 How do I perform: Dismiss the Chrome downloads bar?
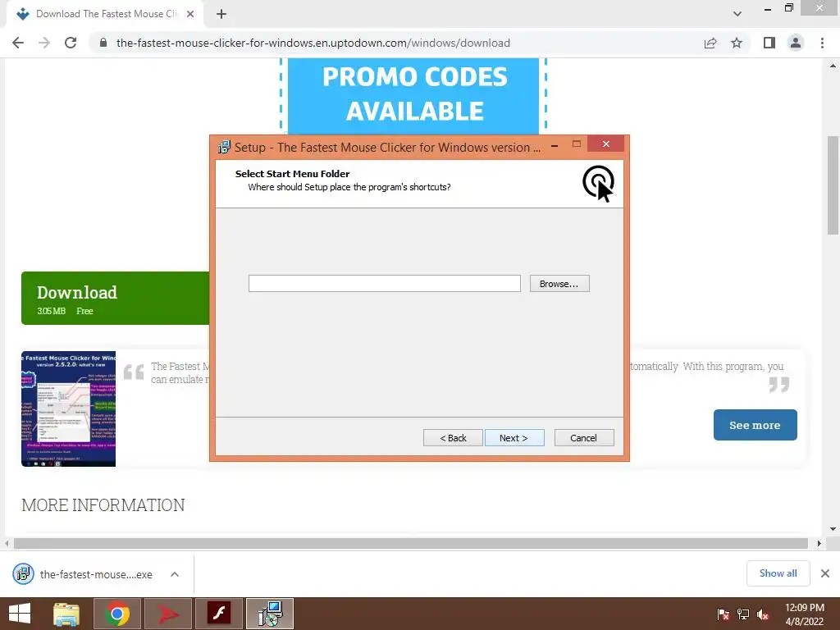tap(825, 573)
